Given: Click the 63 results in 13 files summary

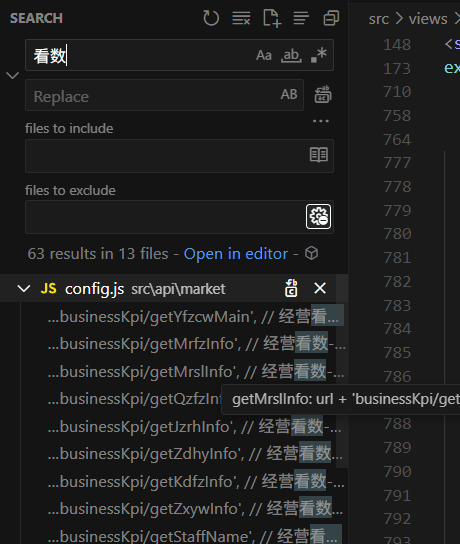Looking at the screenshot, I should click(x=98, y=254).
